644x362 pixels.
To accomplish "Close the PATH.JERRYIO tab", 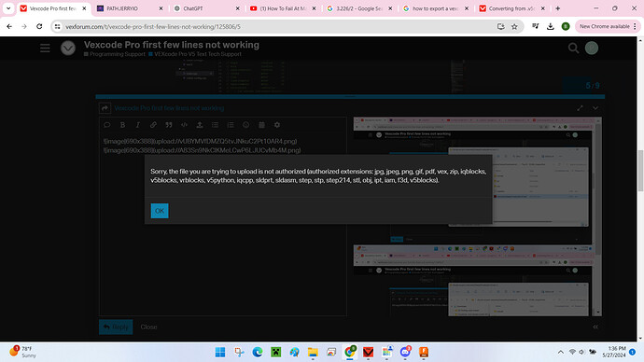I will [161, 8].
